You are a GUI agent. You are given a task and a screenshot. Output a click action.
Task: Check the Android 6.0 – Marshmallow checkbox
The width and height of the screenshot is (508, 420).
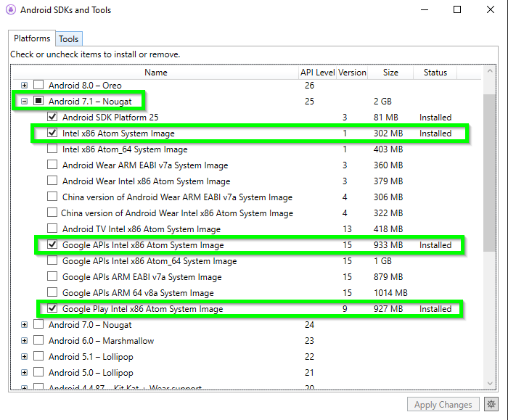38,340
